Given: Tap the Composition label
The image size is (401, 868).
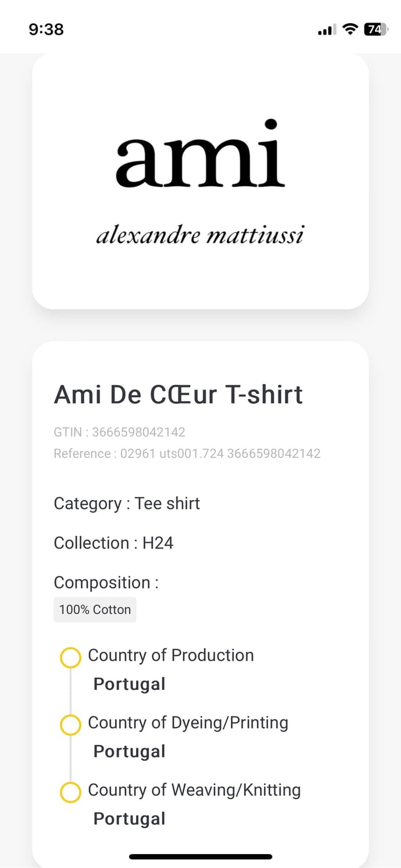Looking at the screenshot, I should (x=106, y=582).
